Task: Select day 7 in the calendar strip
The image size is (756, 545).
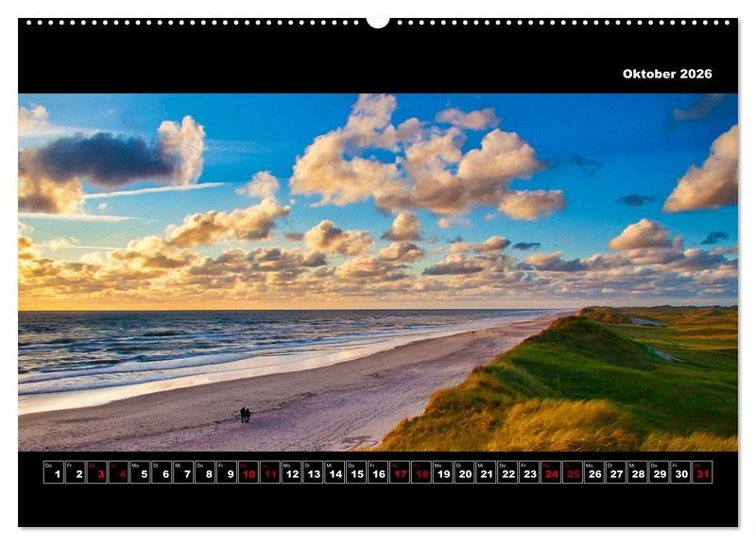Action: (x=183, y=472)
